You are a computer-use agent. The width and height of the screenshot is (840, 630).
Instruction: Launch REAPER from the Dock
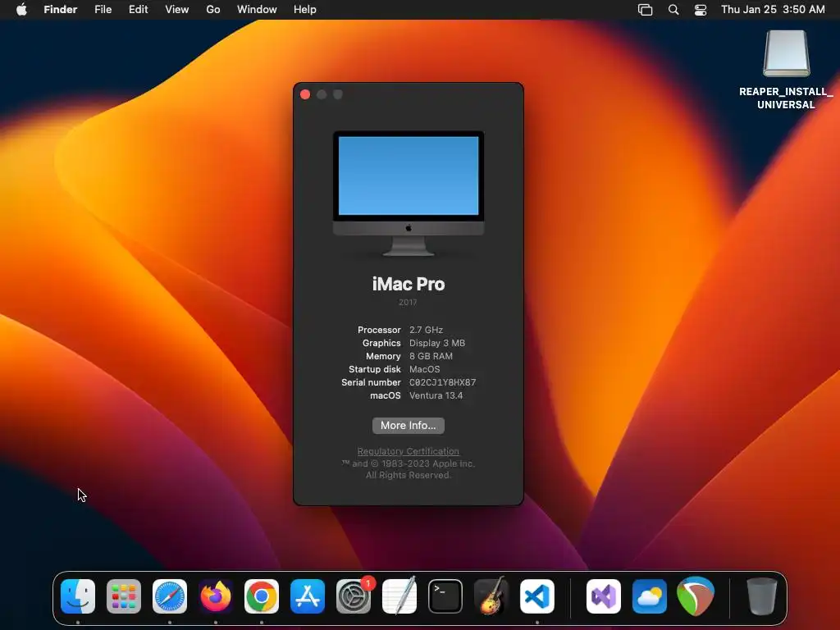(x=696, y=596)
